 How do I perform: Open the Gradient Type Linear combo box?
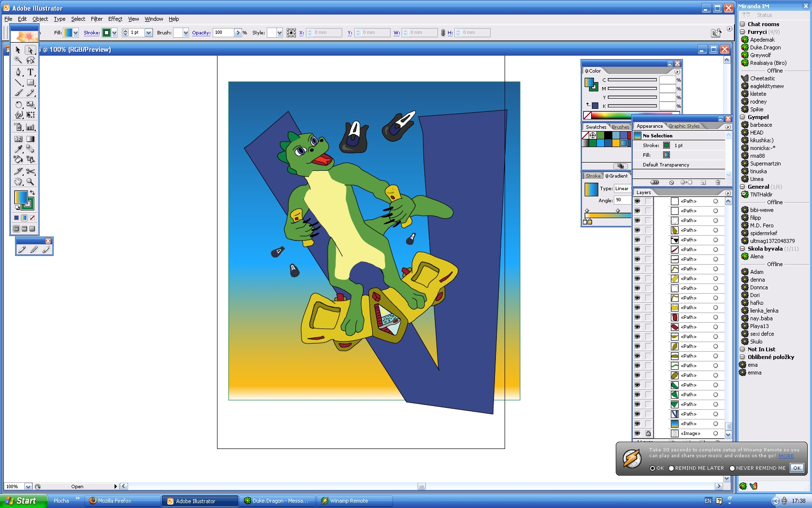[x=622, y=189]
